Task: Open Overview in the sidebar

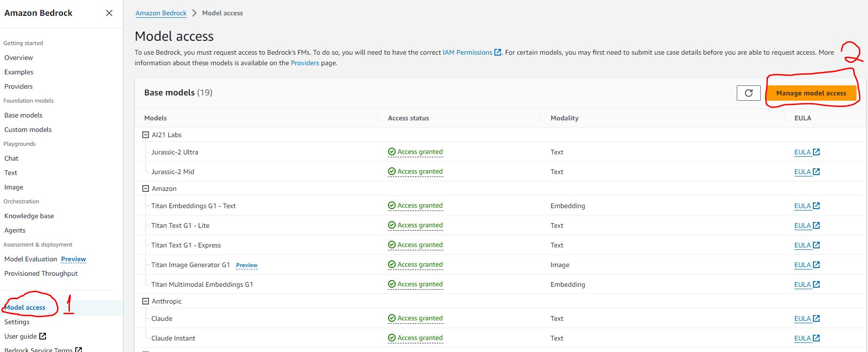Action: 19,58
